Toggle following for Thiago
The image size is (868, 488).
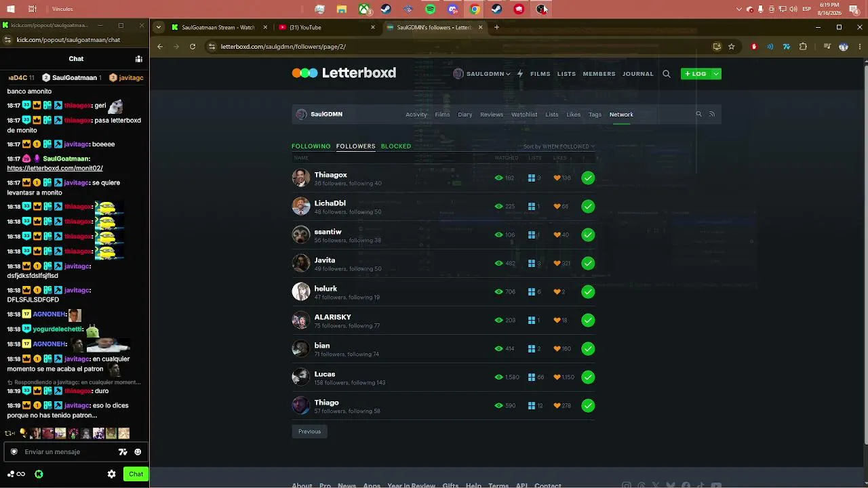point(588,405)
